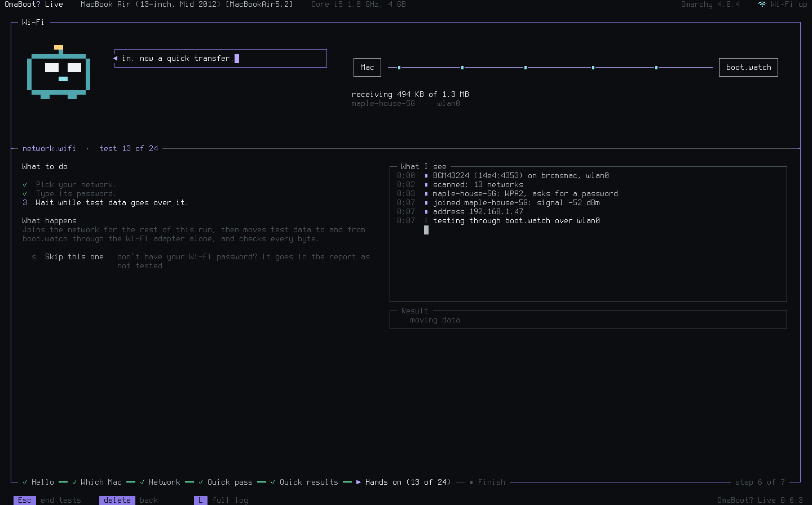Click the robot mascot face
The image size is (812, 505).
pos(59,72)
